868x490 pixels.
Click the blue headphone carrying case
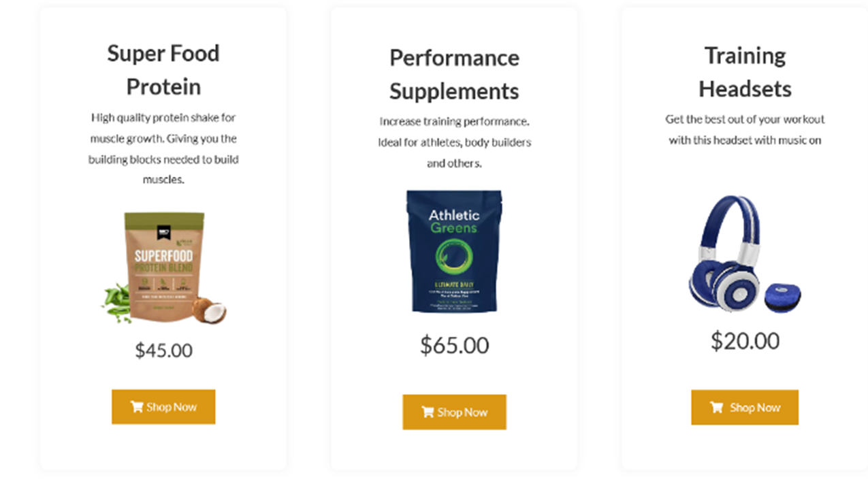[x=782, y=299]
